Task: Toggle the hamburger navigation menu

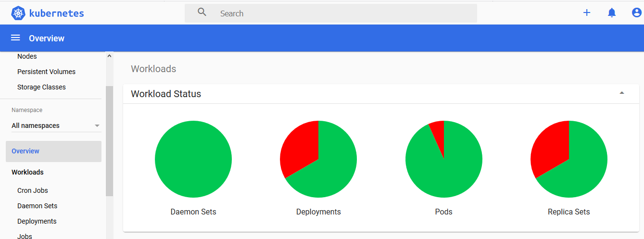Action: (x=15, y=38)
